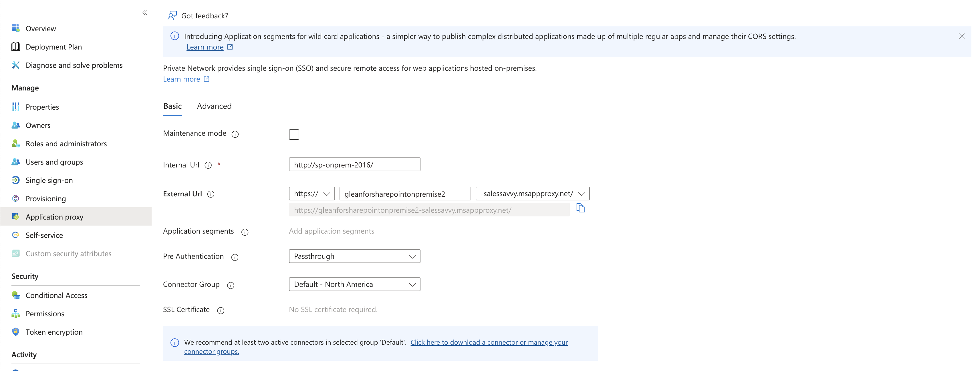Click info icon beside Internal Url
Viewport: 980px width, 371px height.
[208, 165]
